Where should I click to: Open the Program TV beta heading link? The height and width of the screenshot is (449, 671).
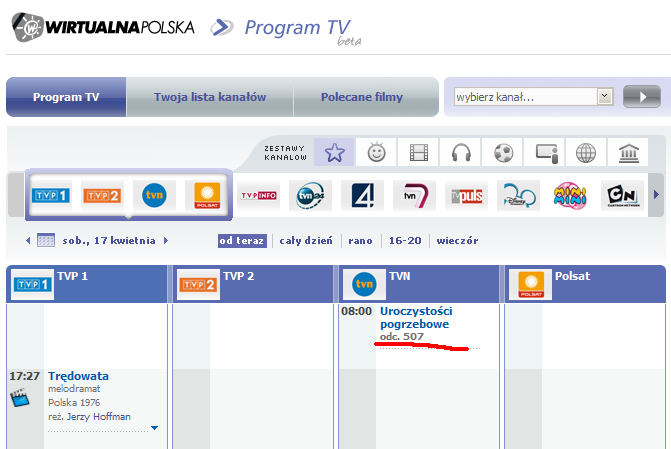303,31
